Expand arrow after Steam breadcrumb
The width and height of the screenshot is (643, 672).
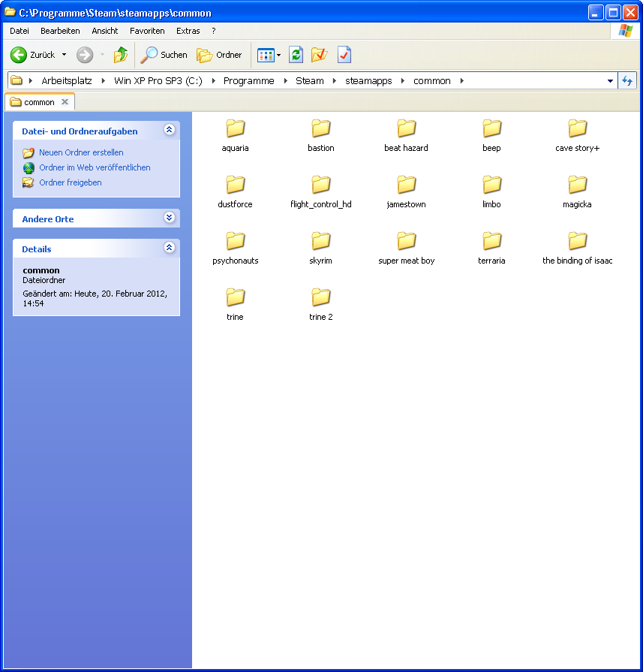(334, 80)
